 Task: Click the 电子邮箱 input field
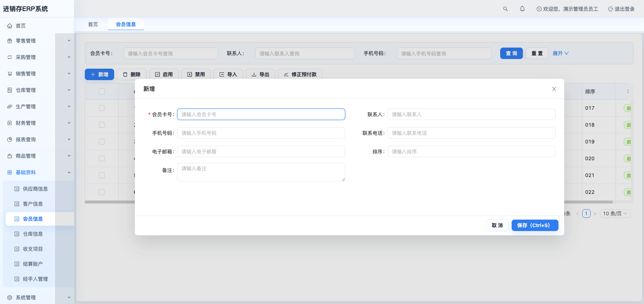(261, 152)
